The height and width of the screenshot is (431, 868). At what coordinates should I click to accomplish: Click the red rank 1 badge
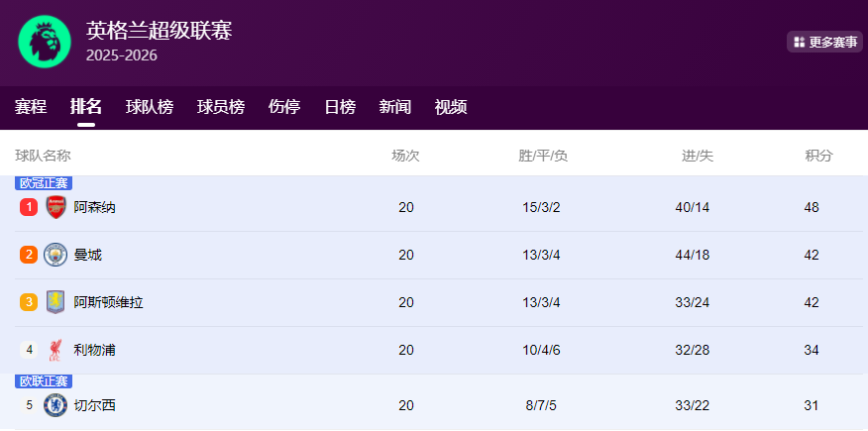(29, 207)
